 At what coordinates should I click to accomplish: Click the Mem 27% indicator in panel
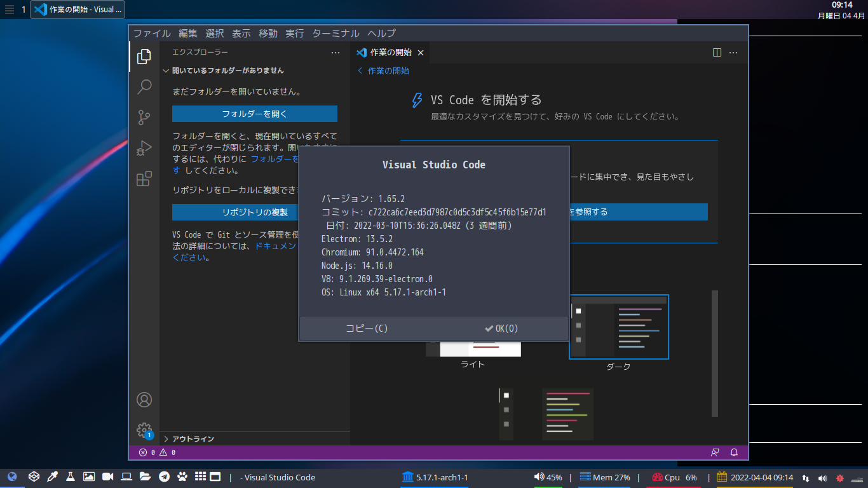click(x=604, y=477)
